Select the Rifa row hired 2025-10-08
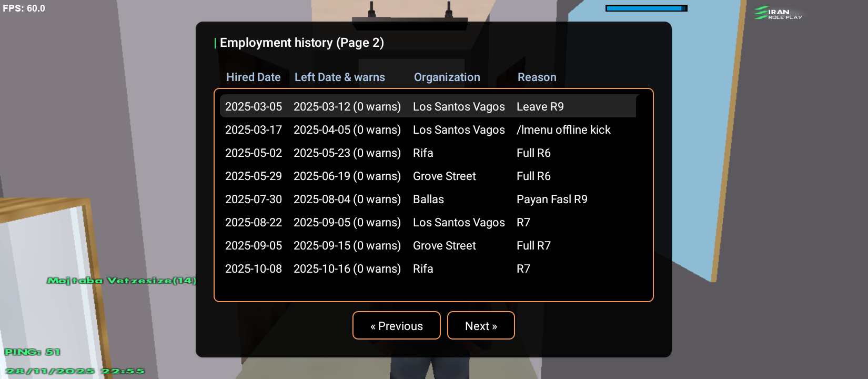This screenshot has width=868, height=379. (427, 268)
